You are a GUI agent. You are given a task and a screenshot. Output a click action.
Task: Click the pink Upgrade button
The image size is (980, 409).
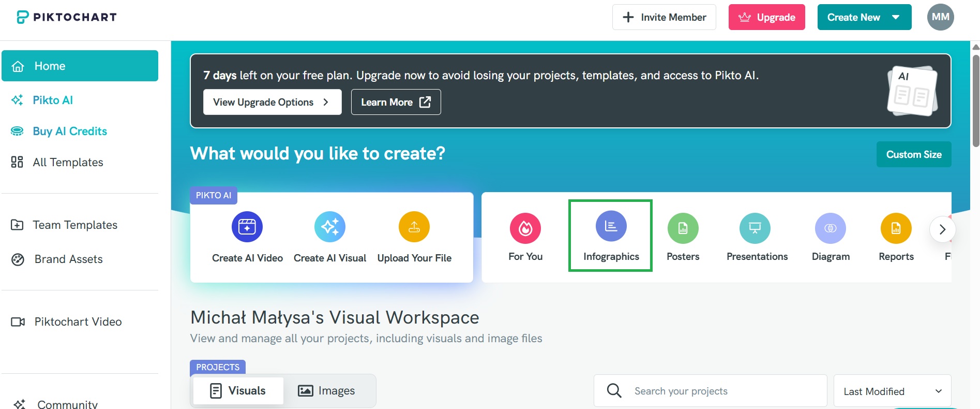point(766,17)
